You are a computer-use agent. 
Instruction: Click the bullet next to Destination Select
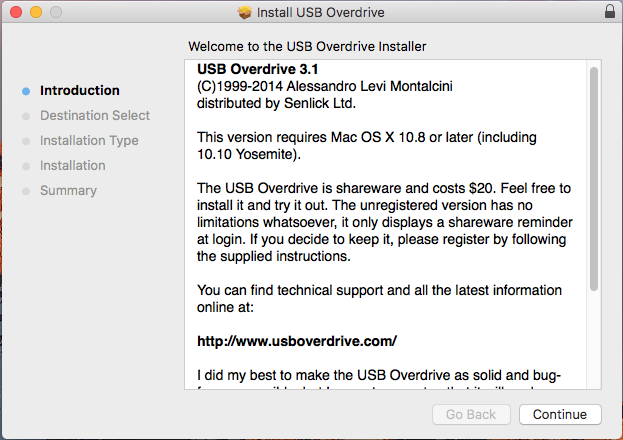coord(26,116)
